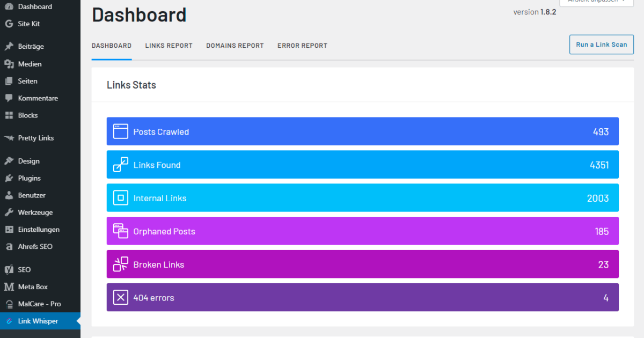Go to Einstellungen in the admin menu

[39, 230]
